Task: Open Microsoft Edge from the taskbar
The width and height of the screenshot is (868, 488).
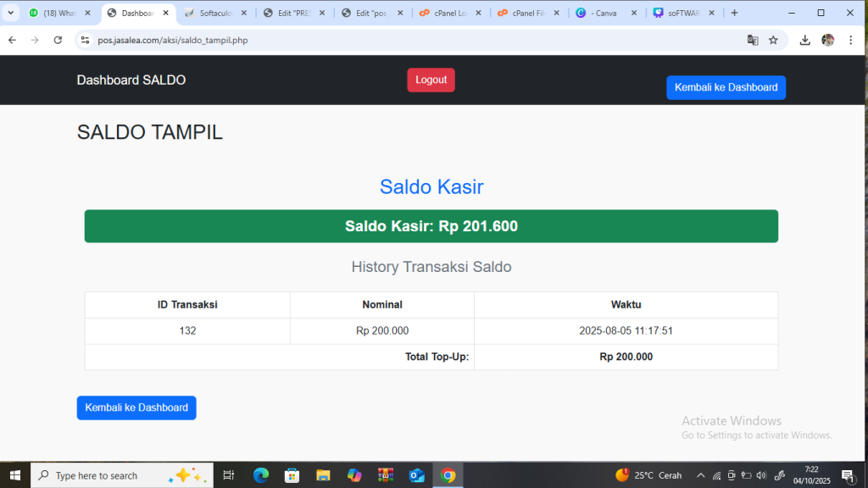Action: (x=261, y=475)
